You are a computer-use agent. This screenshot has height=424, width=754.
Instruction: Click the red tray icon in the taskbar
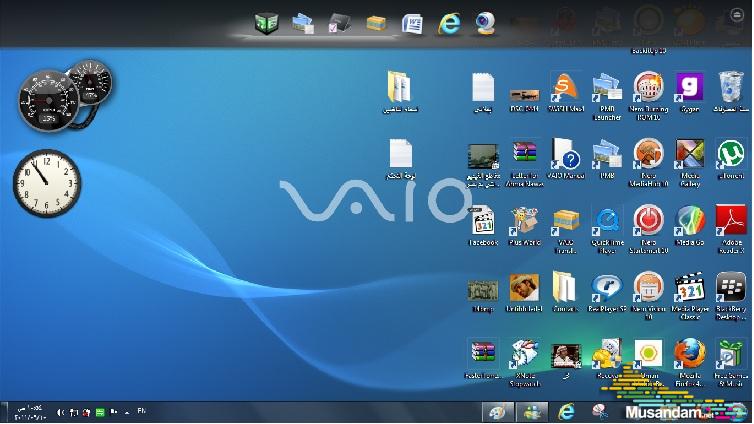[87, 412]
